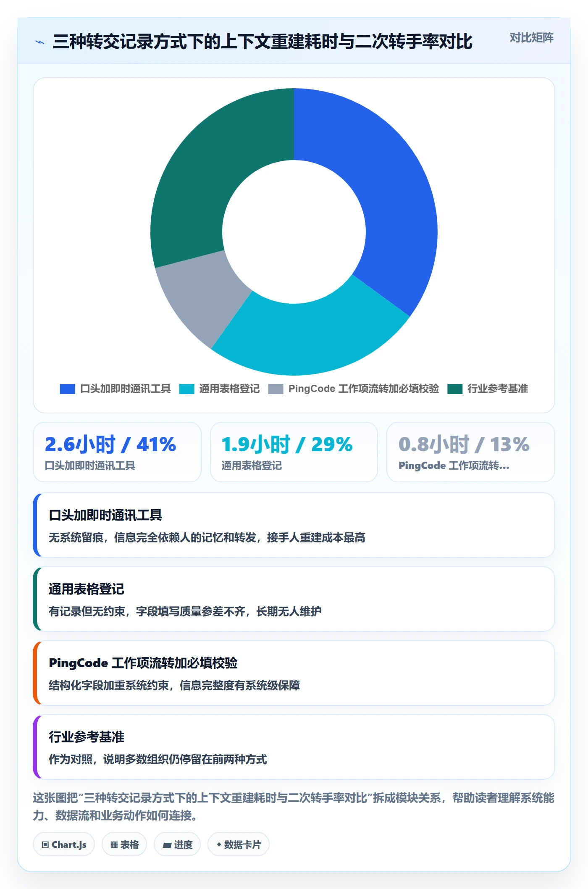Click the 表格 tag's grid icon

pos(114,845)
